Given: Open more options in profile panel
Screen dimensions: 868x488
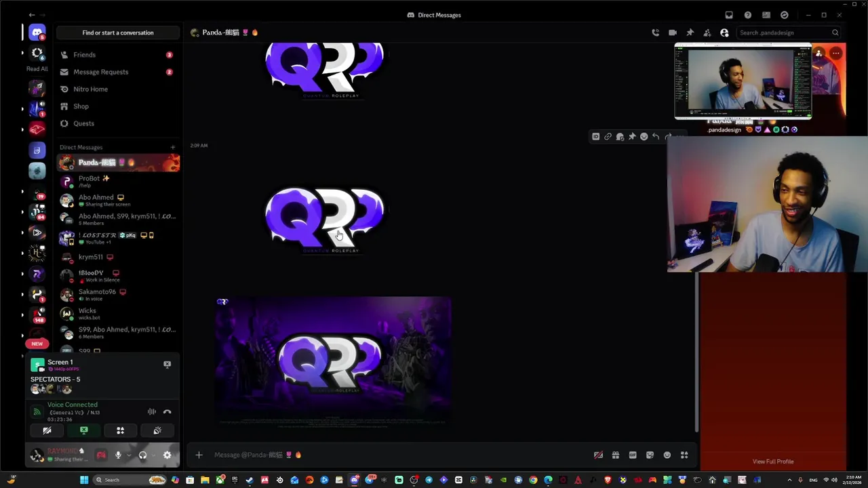Looking at the screenshot, I should [836, 53].
